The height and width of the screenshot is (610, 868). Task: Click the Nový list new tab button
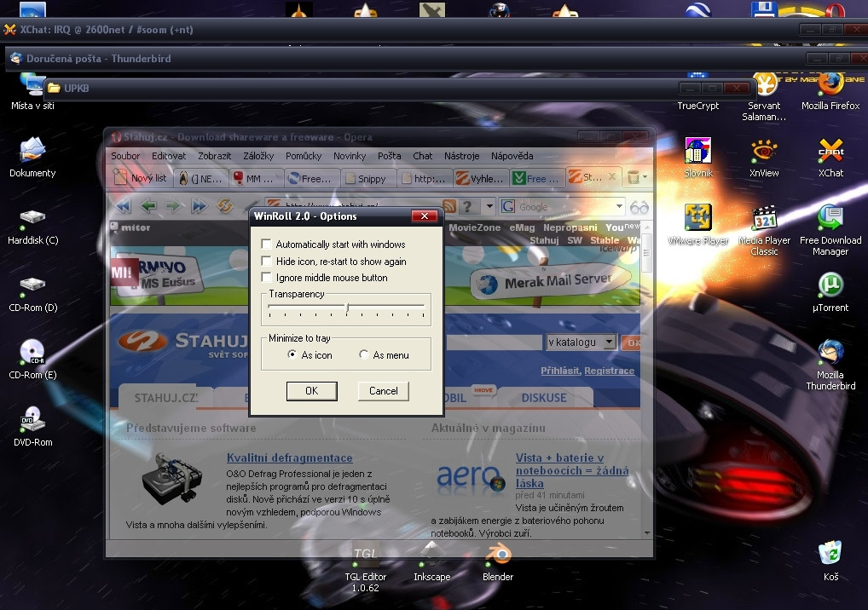pos(141,178)
